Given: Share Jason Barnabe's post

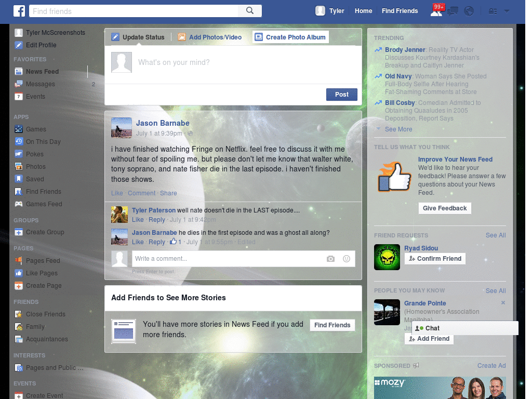Looking at the screenshot, I should pos(168,193).
